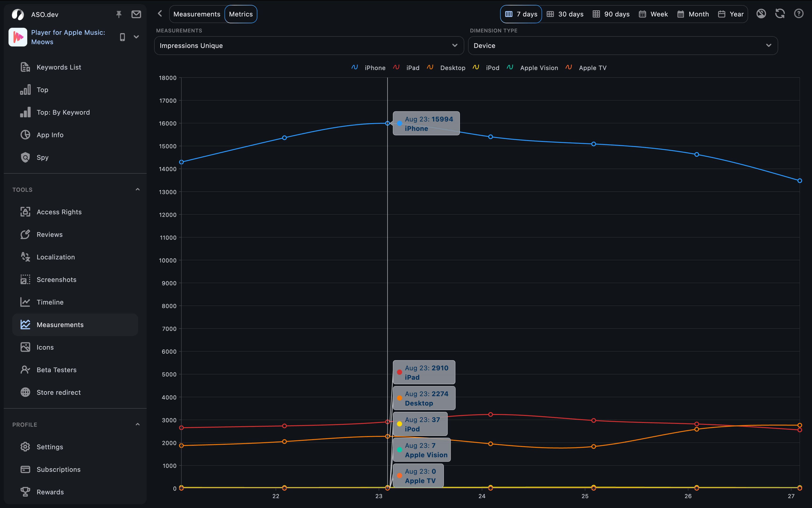Image resolution: width=812 pixels, height=508 pixels.
Task: Click the phone device icon next to app name
Action: click(122, 37)
